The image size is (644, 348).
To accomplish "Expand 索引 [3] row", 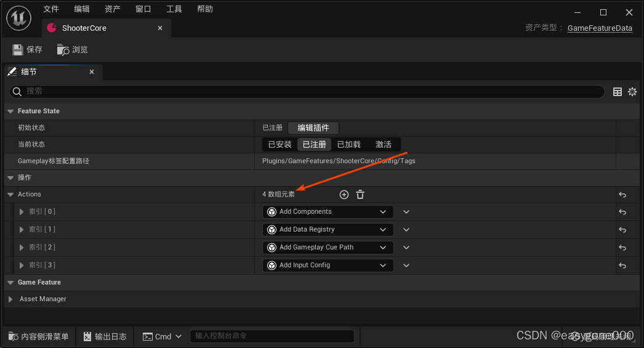I will (22, 265).
